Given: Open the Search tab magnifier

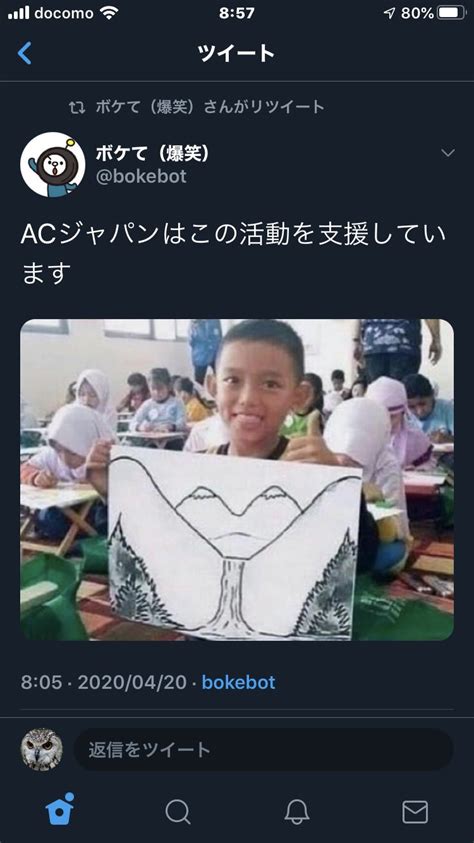Looking at the screenshot, I should [x=178, y=812].
